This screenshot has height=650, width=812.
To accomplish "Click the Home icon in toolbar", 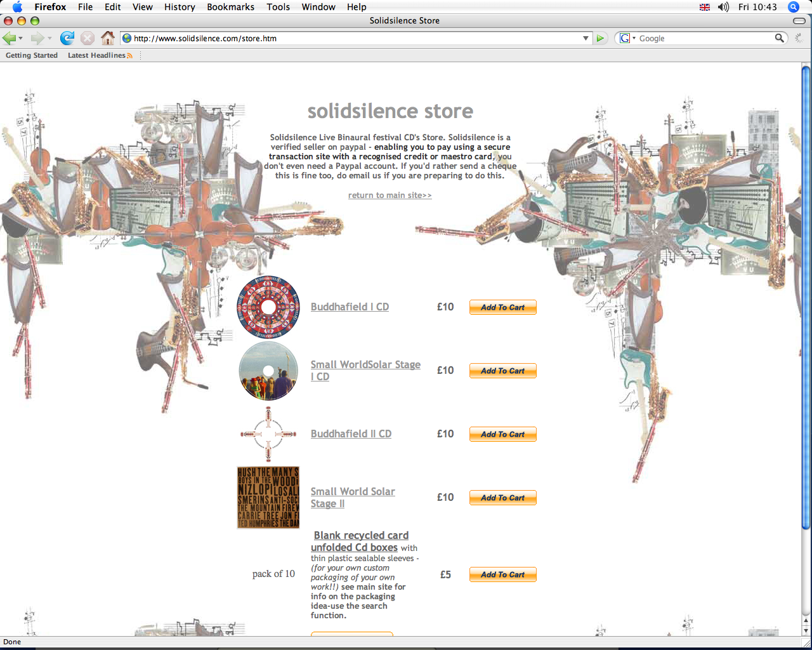I will [108, 38].
